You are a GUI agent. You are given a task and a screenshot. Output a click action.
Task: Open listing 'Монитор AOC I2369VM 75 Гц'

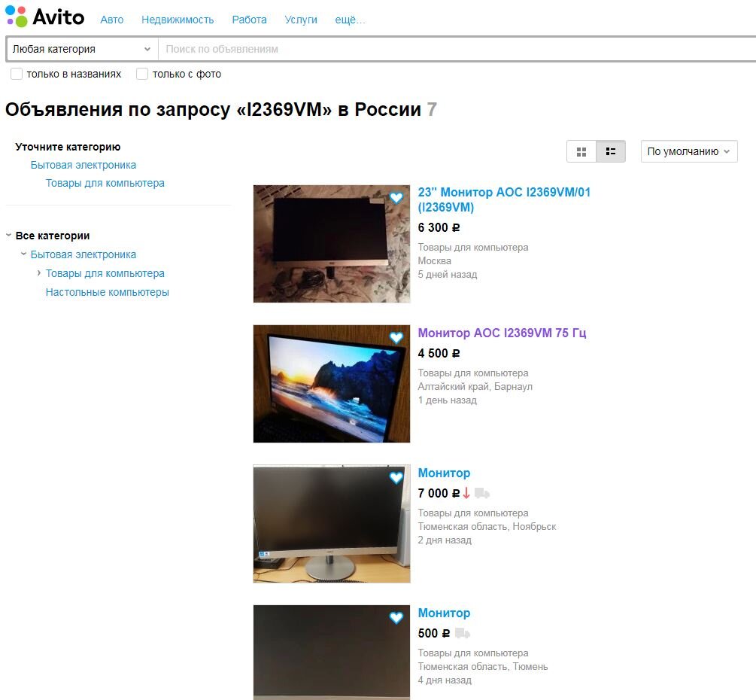pyautogui.click(x=502, y=333)
